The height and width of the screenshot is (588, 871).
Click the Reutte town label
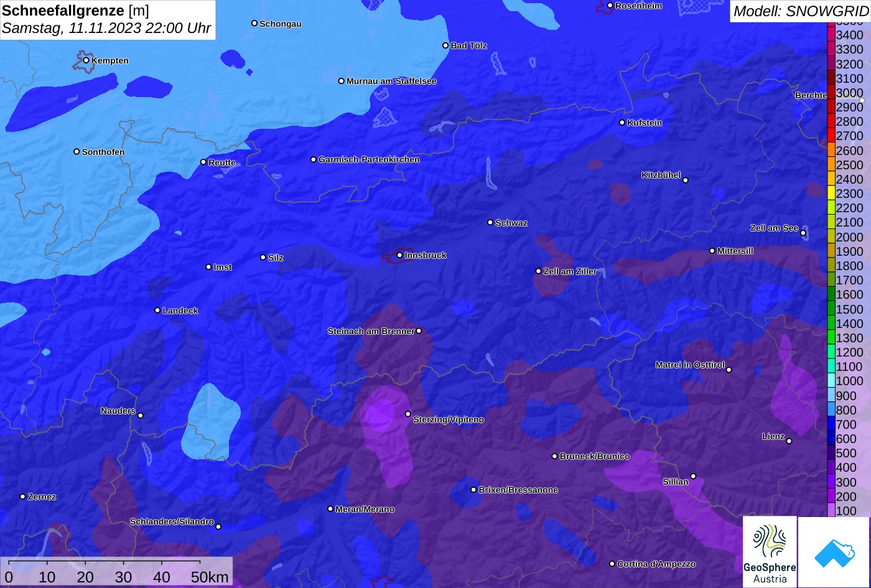pyautogui.click(x=222, y=162)
